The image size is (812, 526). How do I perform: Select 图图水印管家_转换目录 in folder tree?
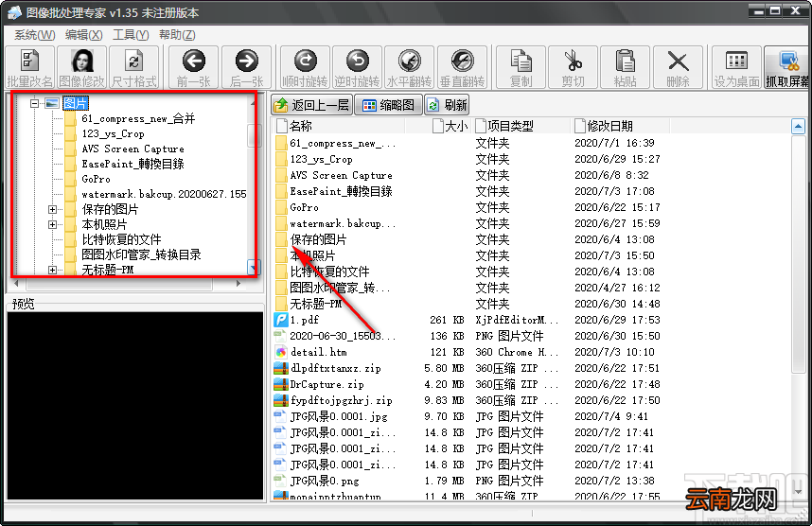tap(141, 254)
